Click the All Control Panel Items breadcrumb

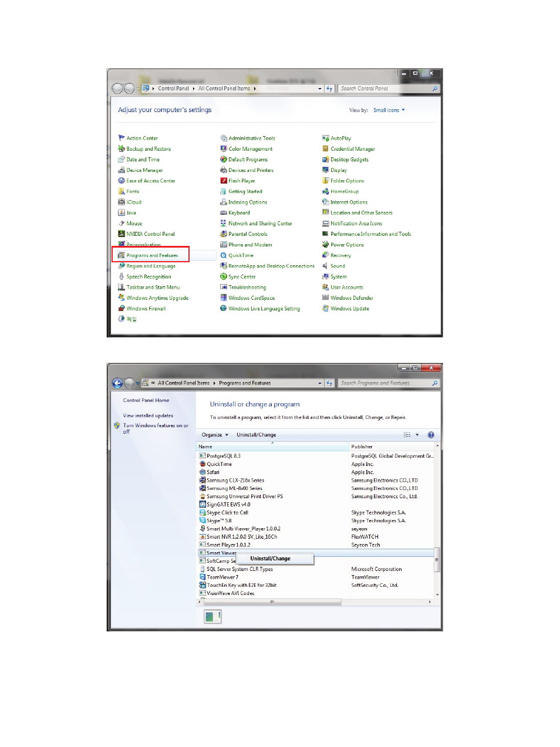click(x=224, y=89)
